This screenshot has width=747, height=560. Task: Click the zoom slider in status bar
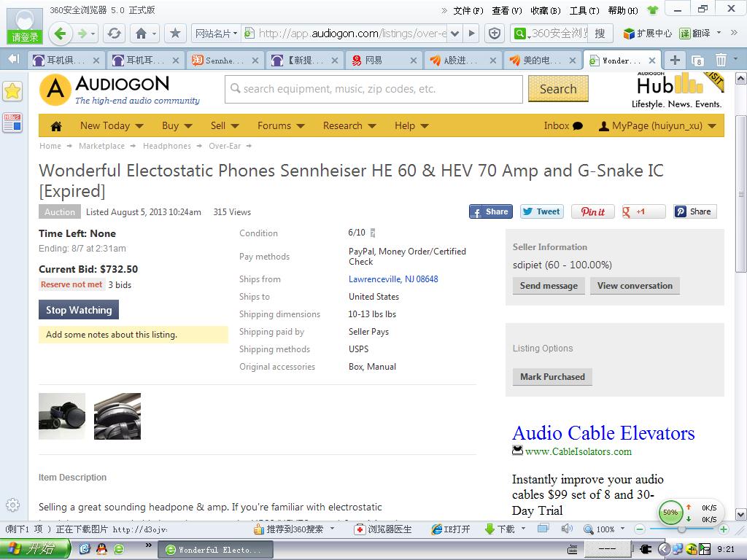[x=682, y=529]
